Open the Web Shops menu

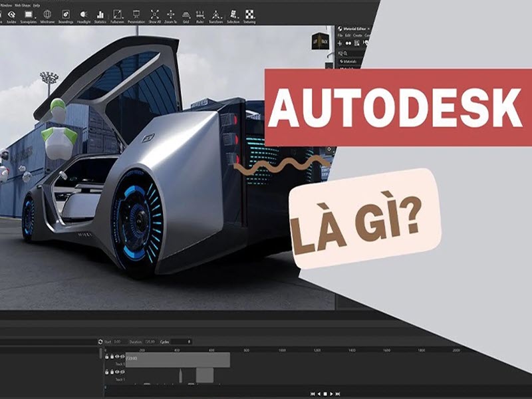(23, 5)
